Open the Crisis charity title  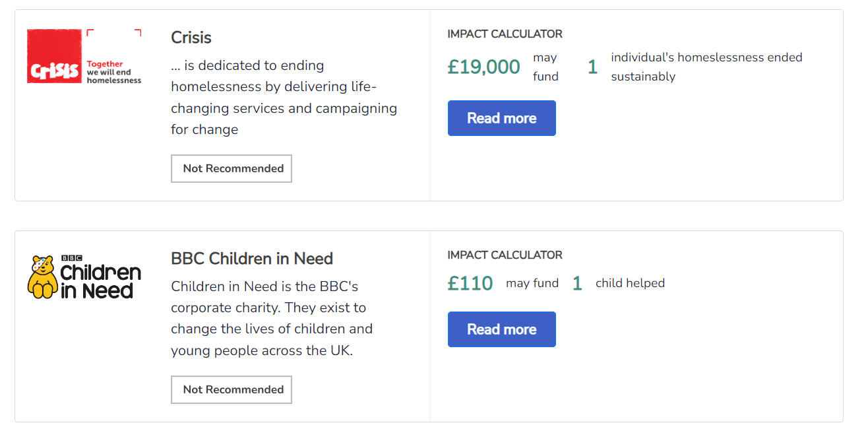tap(191, 38)
